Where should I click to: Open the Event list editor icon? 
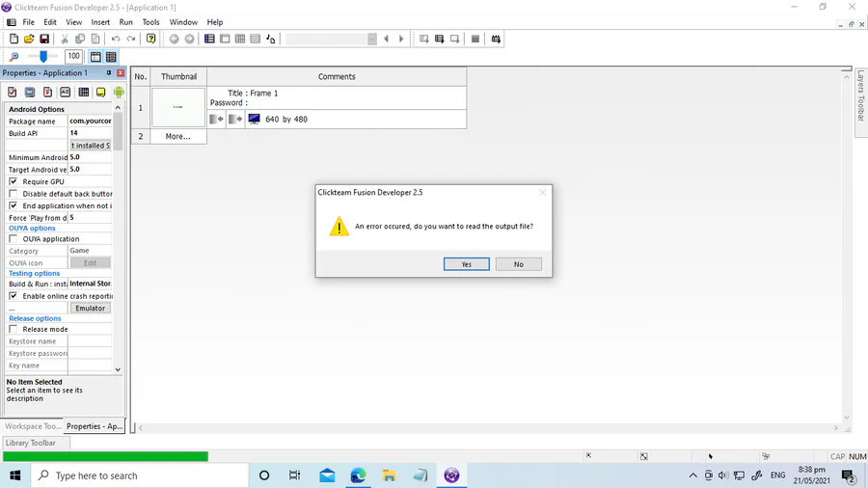click(x=256, y=39)
